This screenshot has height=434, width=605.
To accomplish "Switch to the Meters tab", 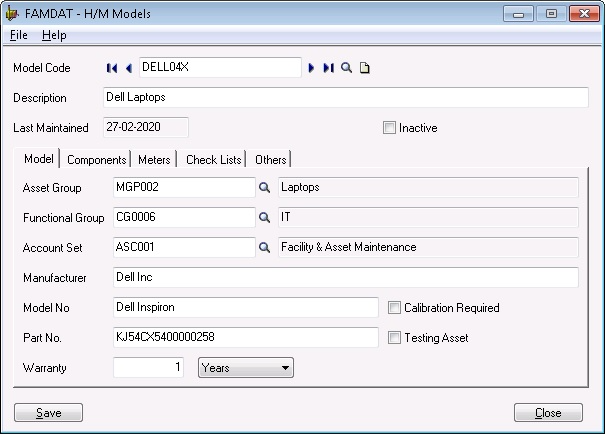I will pyautogui.click(x=154, y=159).
